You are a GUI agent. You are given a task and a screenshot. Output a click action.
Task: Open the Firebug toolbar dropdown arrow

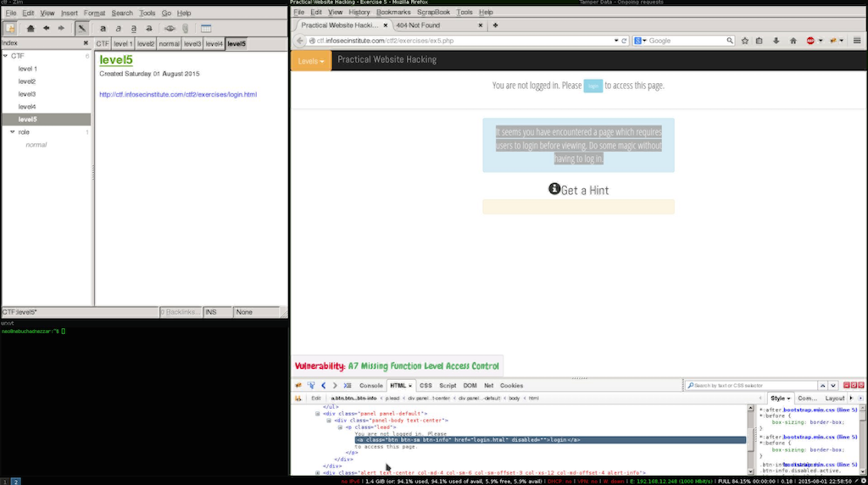click(x=842, y=41)
